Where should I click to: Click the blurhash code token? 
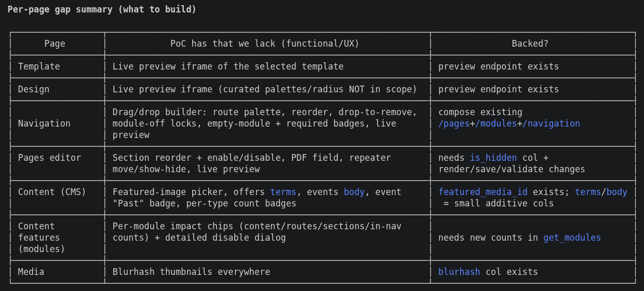[x=459, y=272]
